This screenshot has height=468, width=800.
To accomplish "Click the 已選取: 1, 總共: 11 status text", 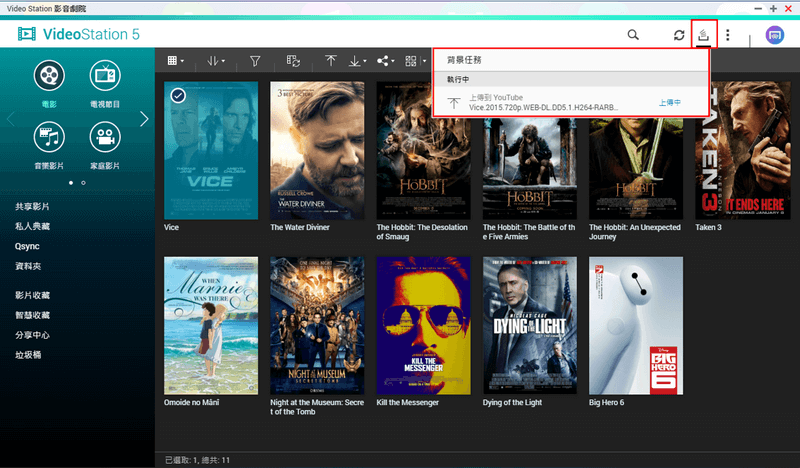I will 197,460.
